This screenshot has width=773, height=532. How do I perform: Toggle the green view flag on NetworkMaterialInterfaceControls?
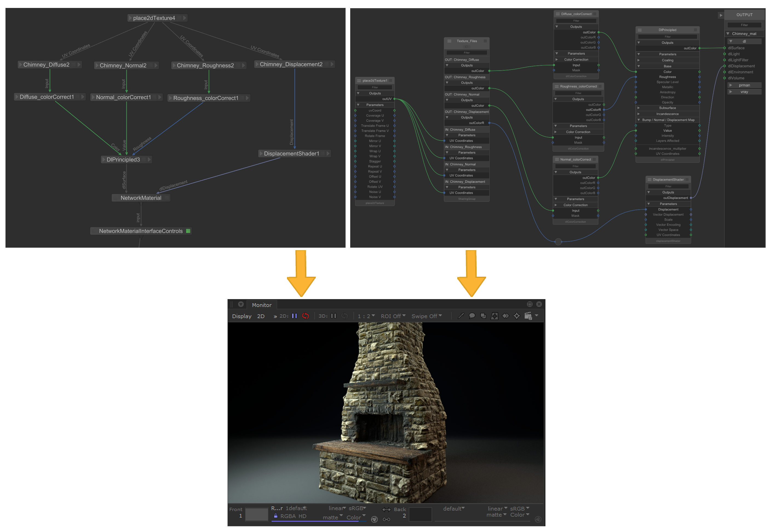(188, 231)
